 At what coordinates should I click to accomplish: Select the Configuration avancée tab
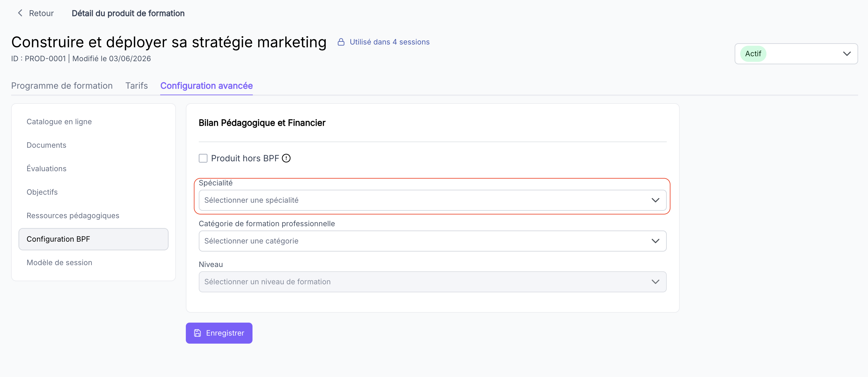click(x=206, y=86)
